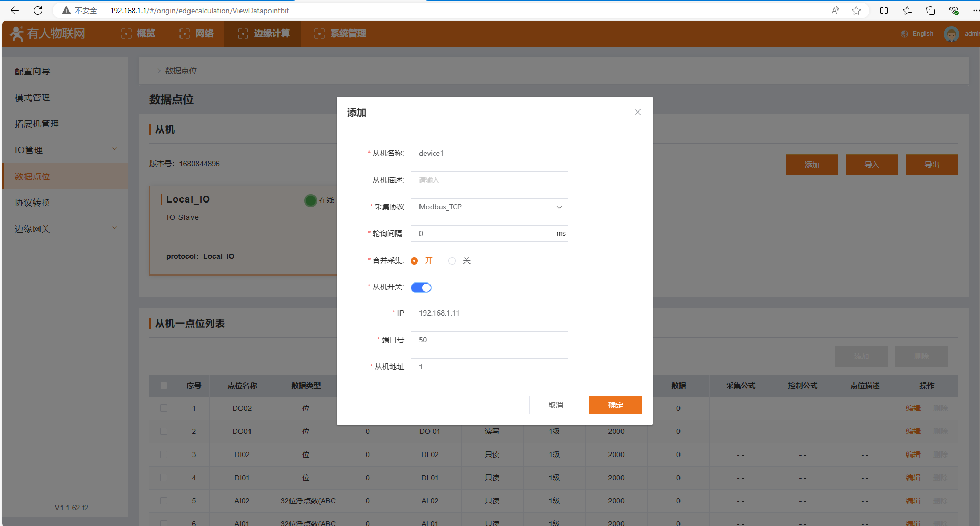Image resolution: width=980 pixels, height=526 pixels.
Task: Open the 采集协议 Modbus_TCP dropdown
Action: (x=489, y=207)
